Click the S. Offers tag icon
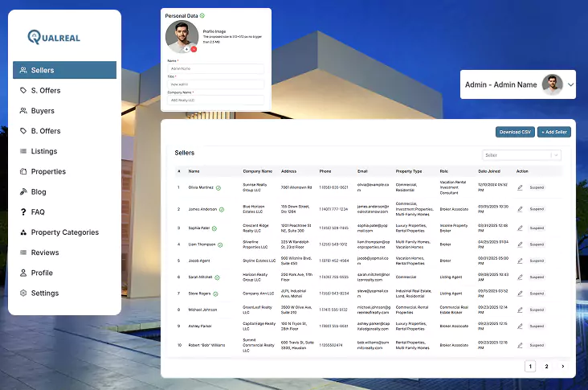Screen dimensions: 588x390 [x=23, y=90]
